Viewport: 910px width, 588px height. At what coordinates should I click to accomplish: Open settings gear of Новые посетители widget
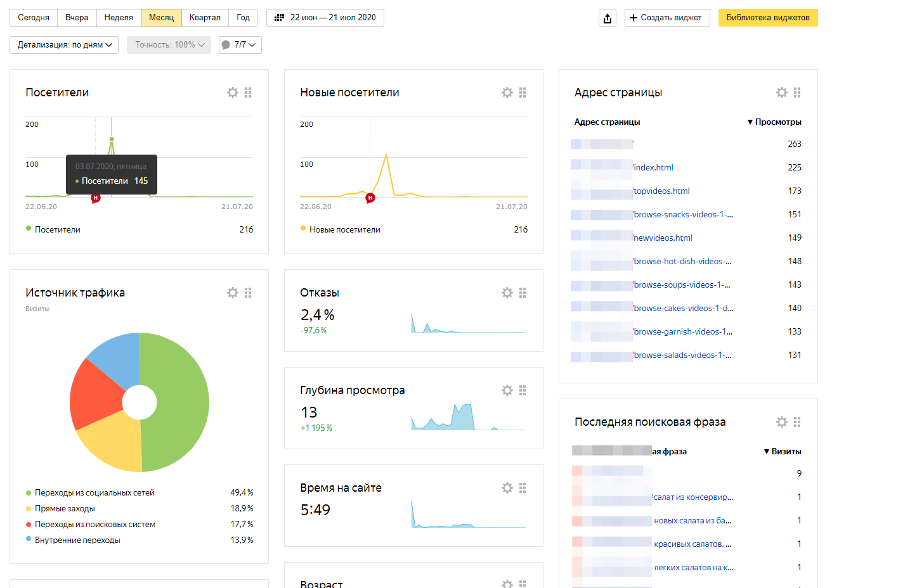coord(507,93)
